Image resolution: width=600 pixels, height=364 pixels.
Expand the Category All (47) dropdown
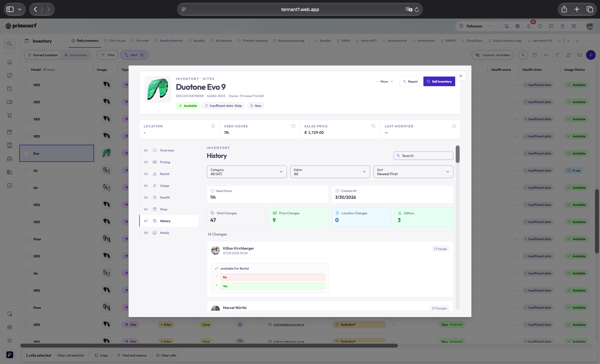[x=246, y=172]
